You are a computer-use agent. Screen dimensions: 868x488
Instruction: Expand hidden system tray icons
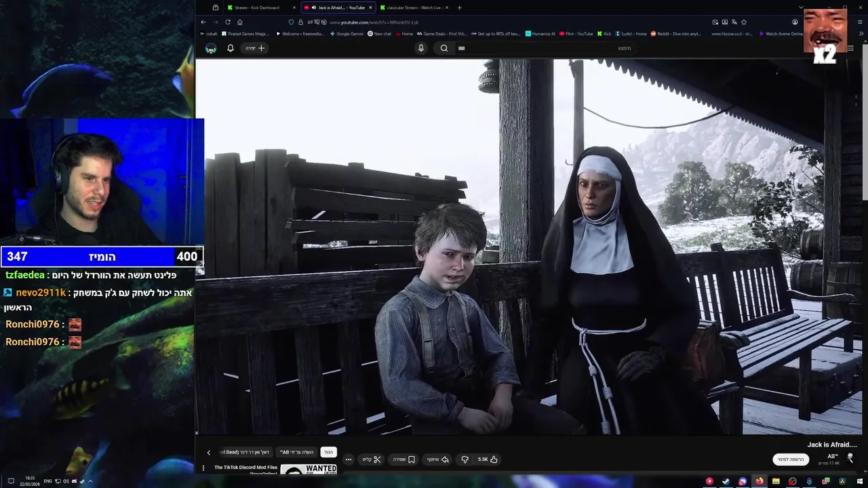coord(90,481)
